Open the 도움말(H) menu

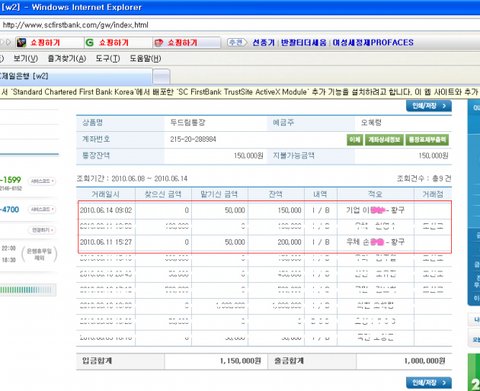[x=145, y=59]
